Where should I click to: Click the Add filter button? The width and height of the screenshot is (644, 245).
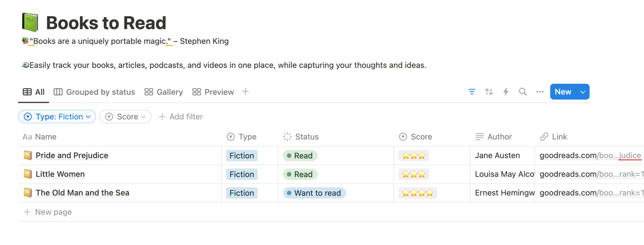pyautogui.click(x=181, y=117)
